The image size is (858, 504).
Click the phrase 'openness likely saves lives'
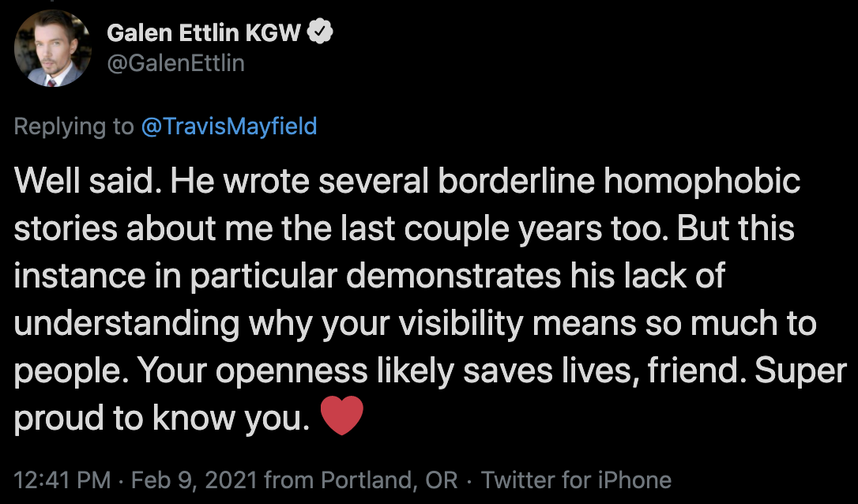(427, 373)
